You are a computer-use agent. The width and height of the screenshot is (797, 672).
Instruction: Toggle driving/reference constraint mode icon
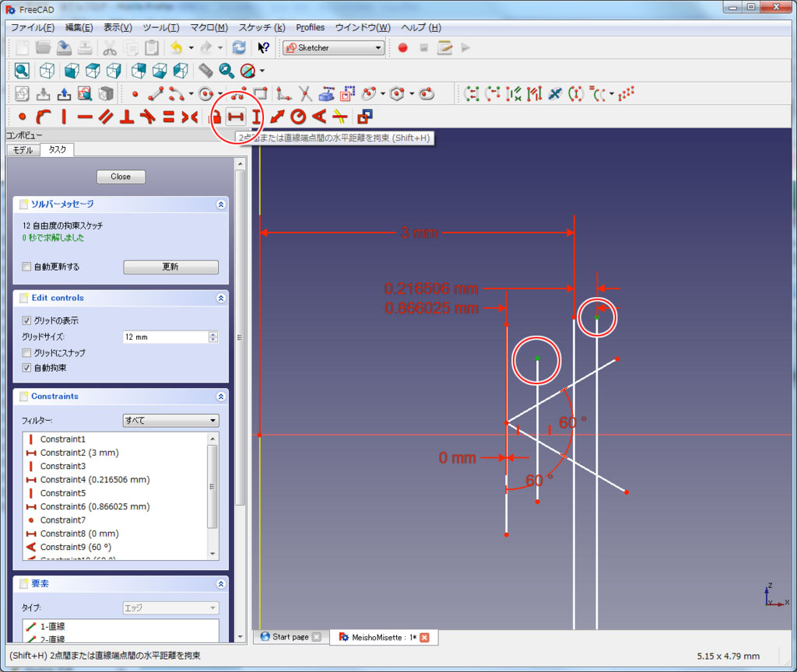365,117
